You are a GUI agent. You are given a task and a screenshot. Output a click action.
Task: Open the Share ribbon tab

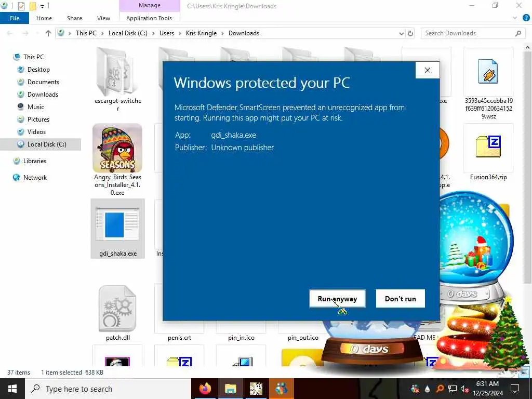(74, 18)
